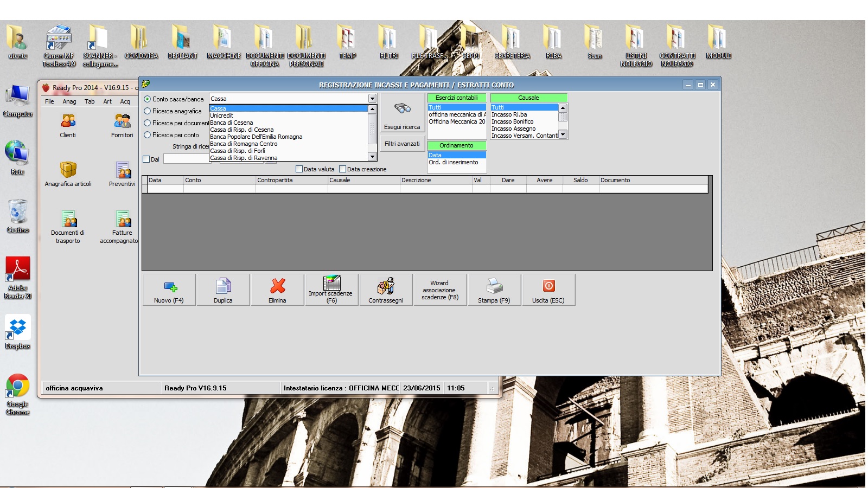Select the Cestino recycle bin icon
The height and width of the screenshot is (488, 868).
coord(18,216)
